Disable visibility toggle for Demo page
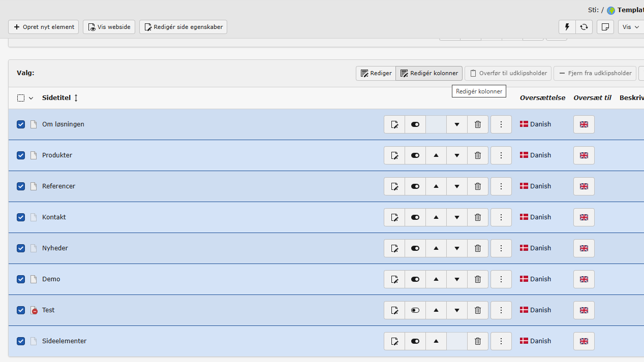The image size is (644, 362). pyautogui.click(x=415, y=279)
